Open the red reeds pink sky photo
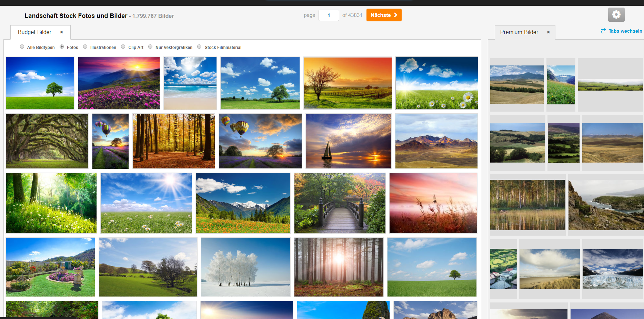 [x=433, y=203]
